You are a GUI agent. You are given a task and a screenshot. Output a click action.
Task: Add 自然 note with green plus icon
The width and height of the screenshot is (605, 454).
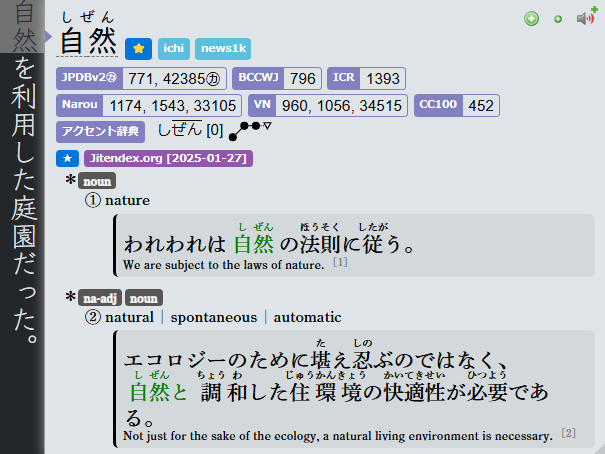532,18
